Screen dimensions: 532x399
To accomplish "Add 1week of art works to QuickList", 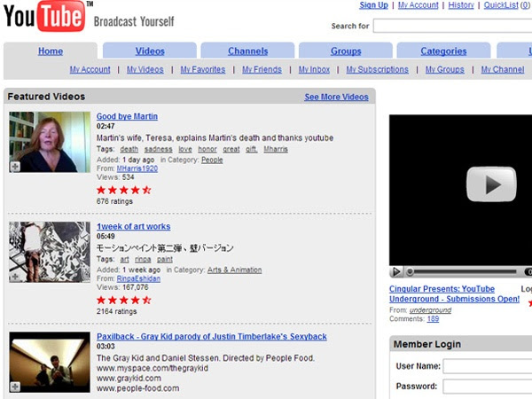I will tap(15, 277).
